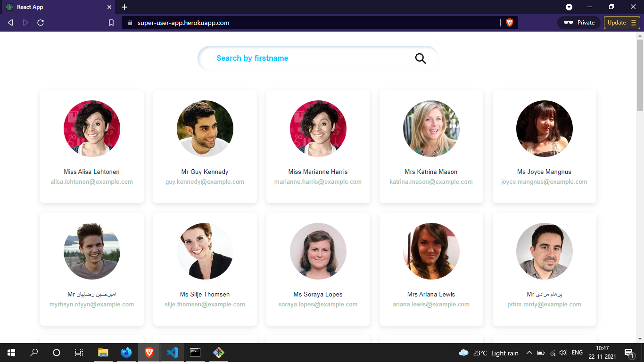Click Miss Alisa Lehtonen's profile photo
The width and height of the screenshot is (644, 362).
click(x=92, y=129)
